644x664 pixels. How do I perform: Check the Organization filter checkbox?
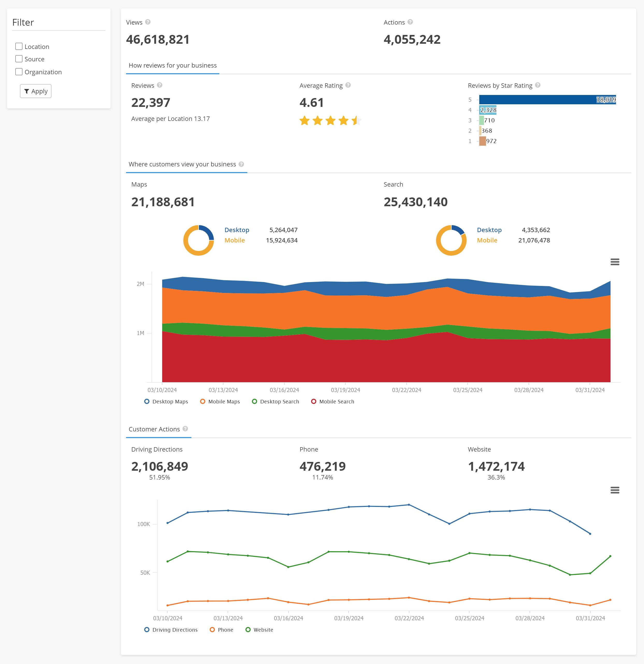pos(19,72)
